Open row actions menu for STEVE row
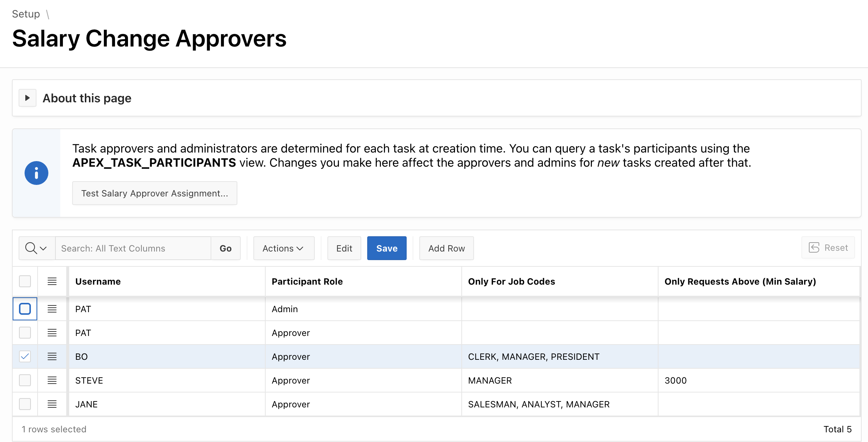 (52, 380)
